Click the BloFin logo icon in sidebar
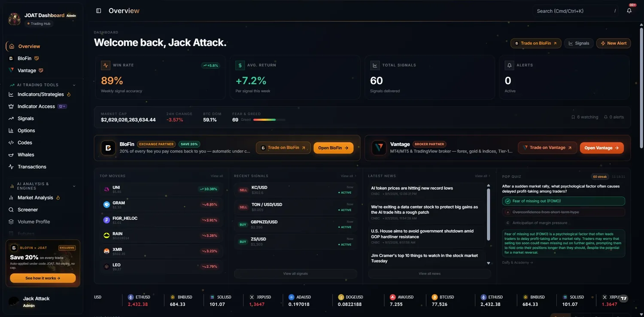Screen dimensions: 644x317 coord(11,58)
